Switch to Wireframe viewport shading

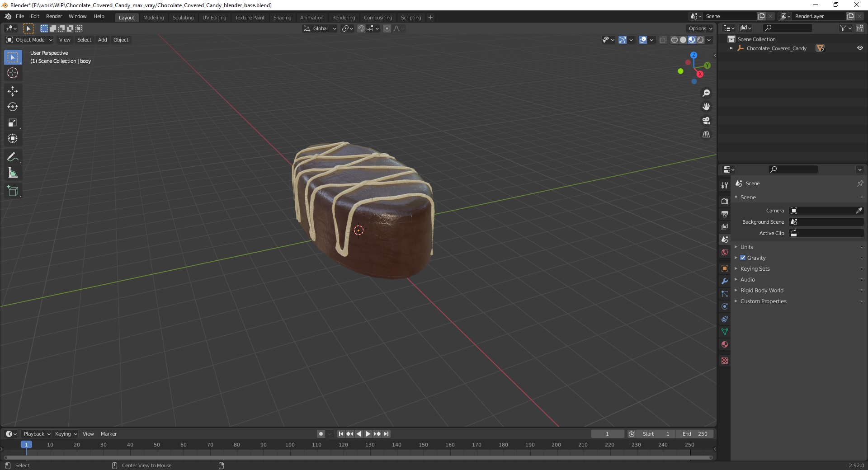(x=675, y=40)
